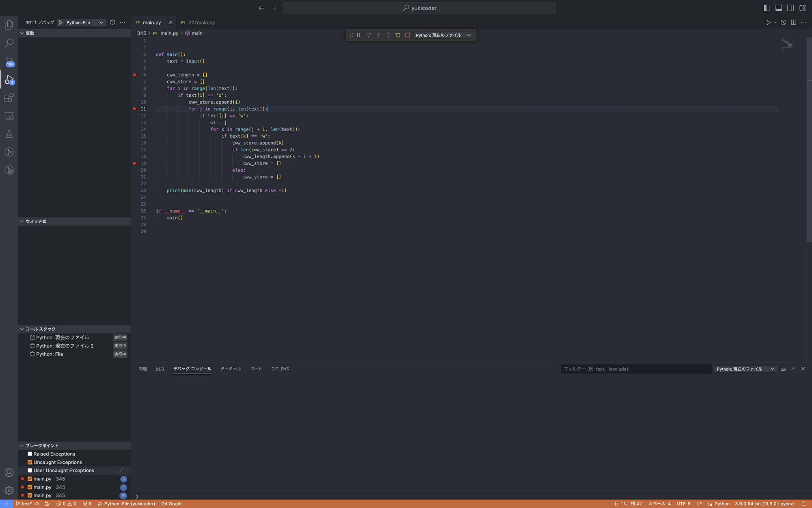Disable the Uncaught Exceptions checkbox
Viewport: 812px width, 508px height.
pyautogui.click(x=30, y=462)
